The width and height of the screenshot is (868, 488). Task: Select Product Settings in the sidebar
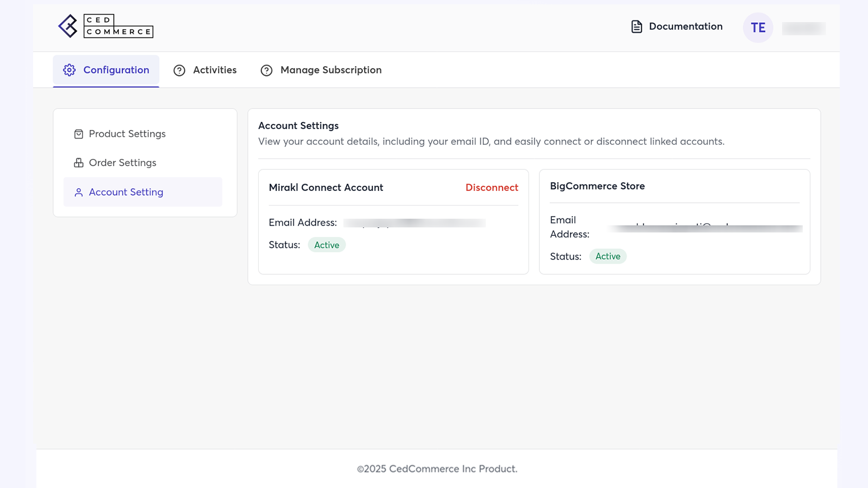[143, 134]
